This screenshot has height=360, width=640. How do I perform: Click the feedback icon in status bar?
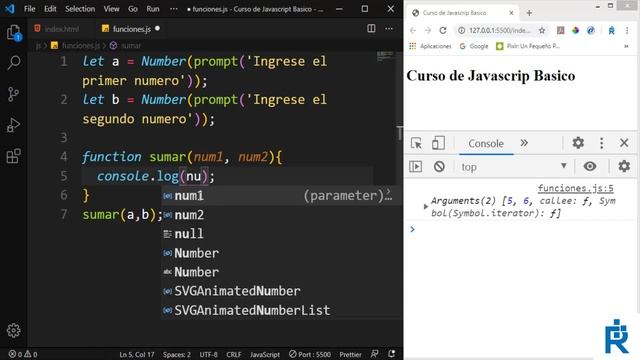point(374,354)
